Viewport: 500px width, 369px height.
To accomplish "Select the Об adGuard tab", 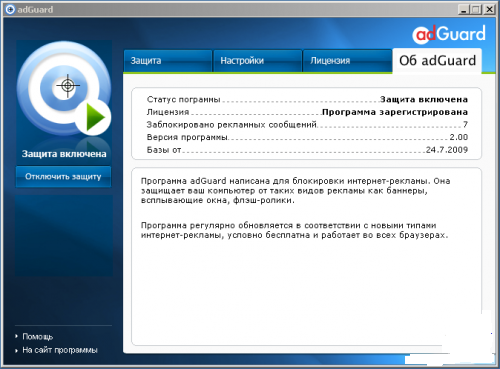I will coord(437,61).
